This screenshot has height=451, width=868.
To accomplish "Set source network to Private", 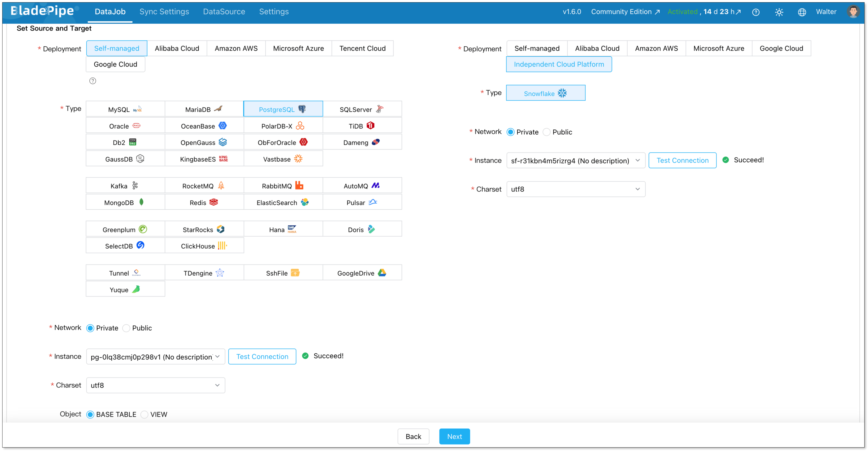I will point(90,328).
